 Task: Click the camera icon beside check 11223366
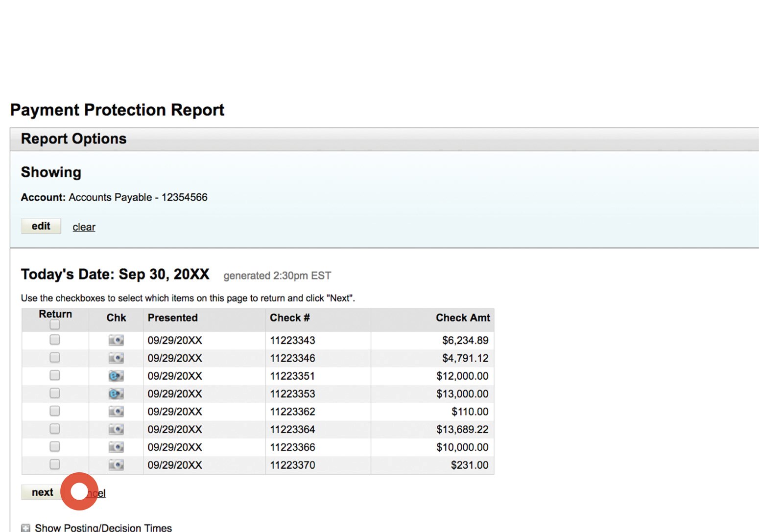click(x=116, y=446)
